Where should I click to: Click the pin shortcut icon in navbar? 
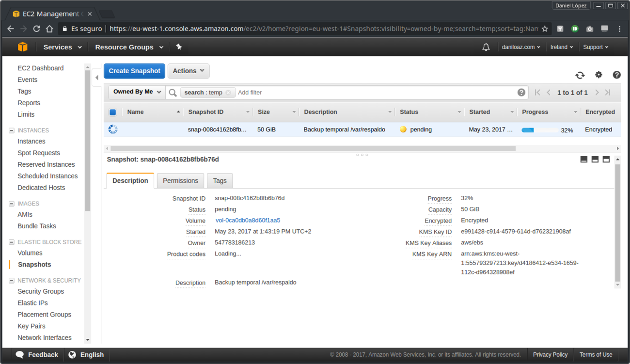[179, 47]
